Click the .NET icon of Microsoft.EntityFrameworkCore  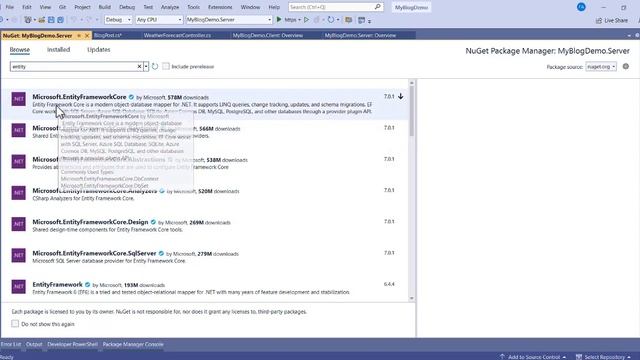[x=18, y=99]
